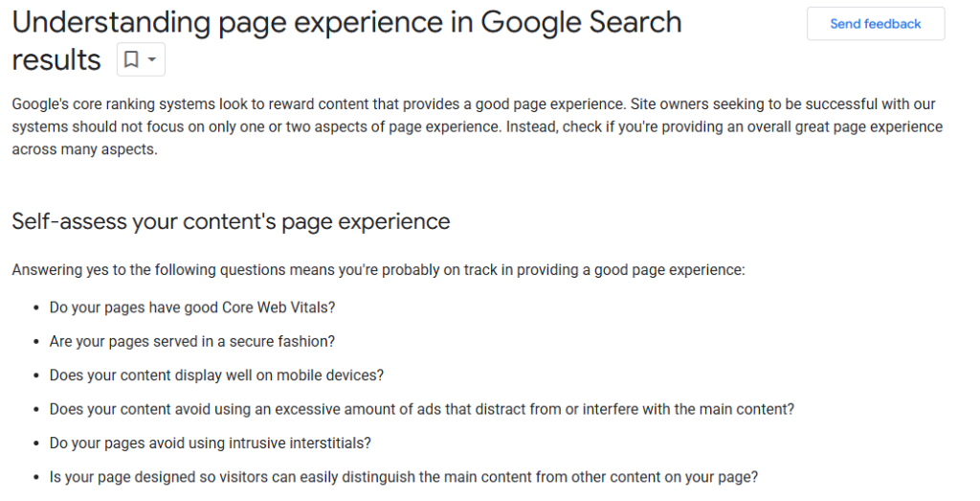Click the 'Understanding page experience' main title

(x=346, y=40)
